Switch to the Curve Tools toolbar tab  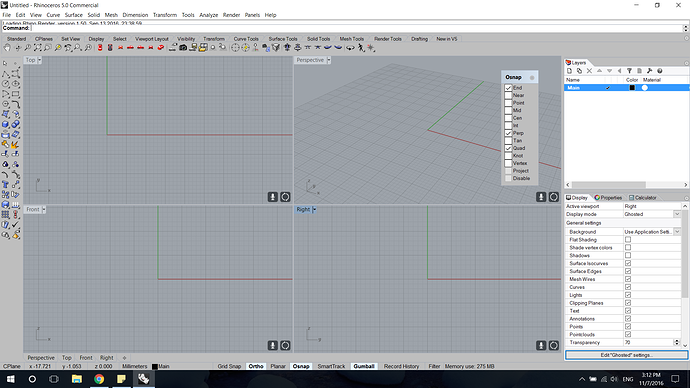[246, 39]
